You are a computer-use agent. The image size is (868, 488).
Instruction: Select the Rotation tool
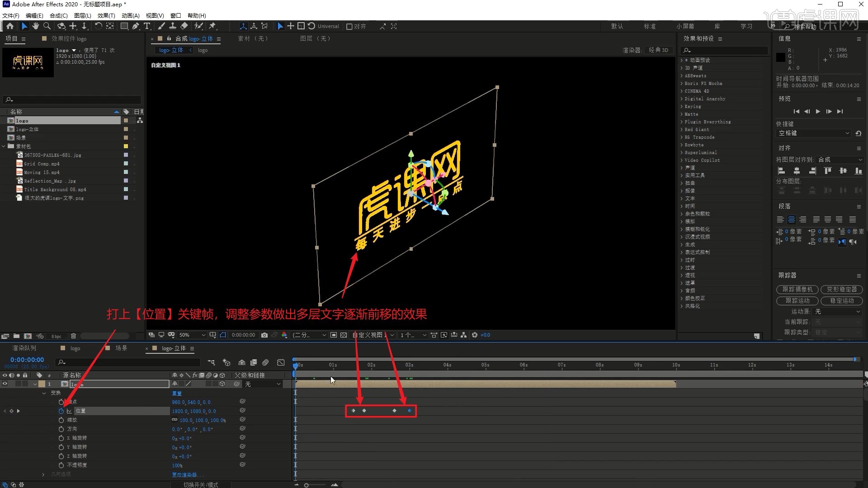(98, 26)
